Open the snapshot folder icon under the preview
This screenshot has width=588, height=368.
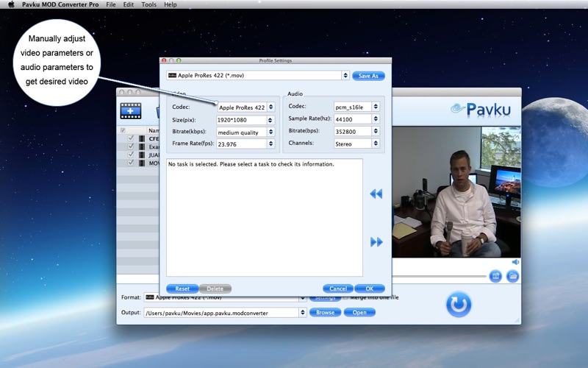tap(512, 276)
